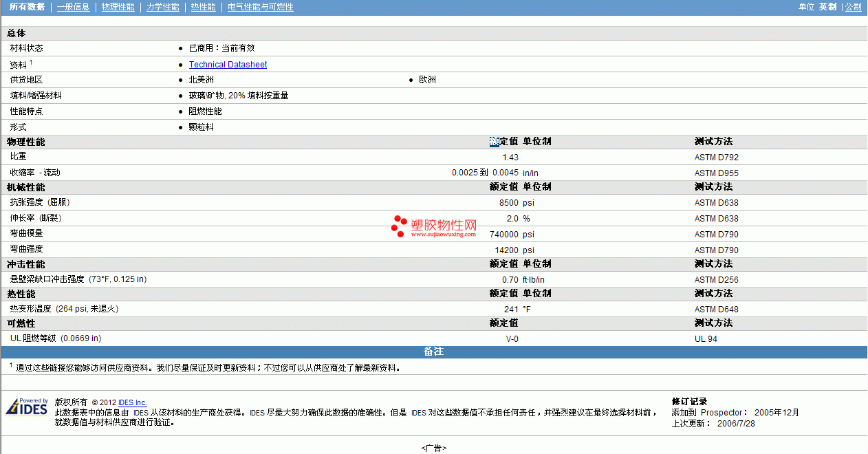The image size is (868, 454).
Task: Select the 力学性能 tab
Action: (162, 7)
